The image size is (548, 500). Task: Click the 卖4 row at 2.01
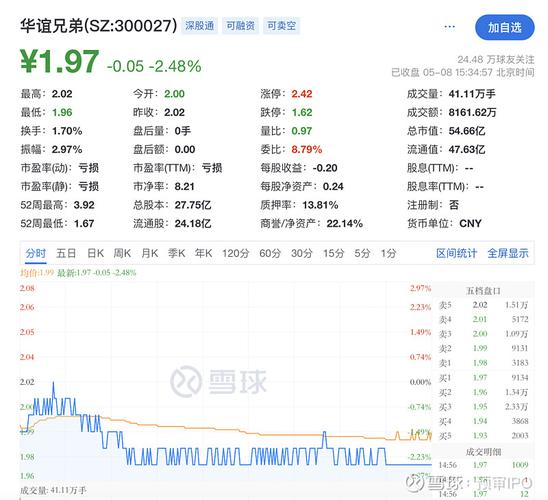[483, 319]
